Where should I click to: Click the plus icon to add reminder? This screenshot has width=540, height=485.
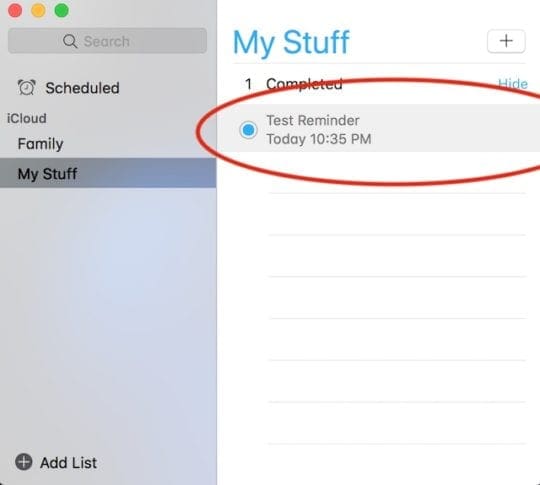pyautogui.click(x=506, y=41)
